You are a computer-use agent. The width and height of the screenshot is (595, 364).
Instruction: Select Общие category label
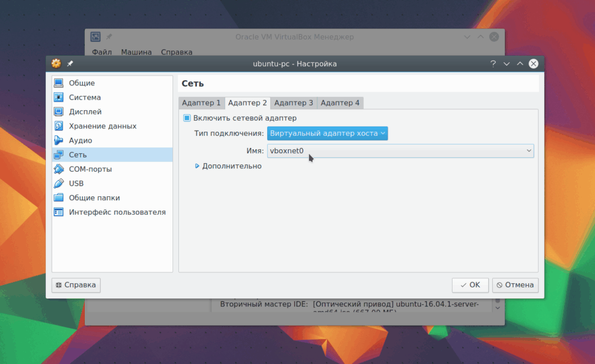(x=82, y=83)
